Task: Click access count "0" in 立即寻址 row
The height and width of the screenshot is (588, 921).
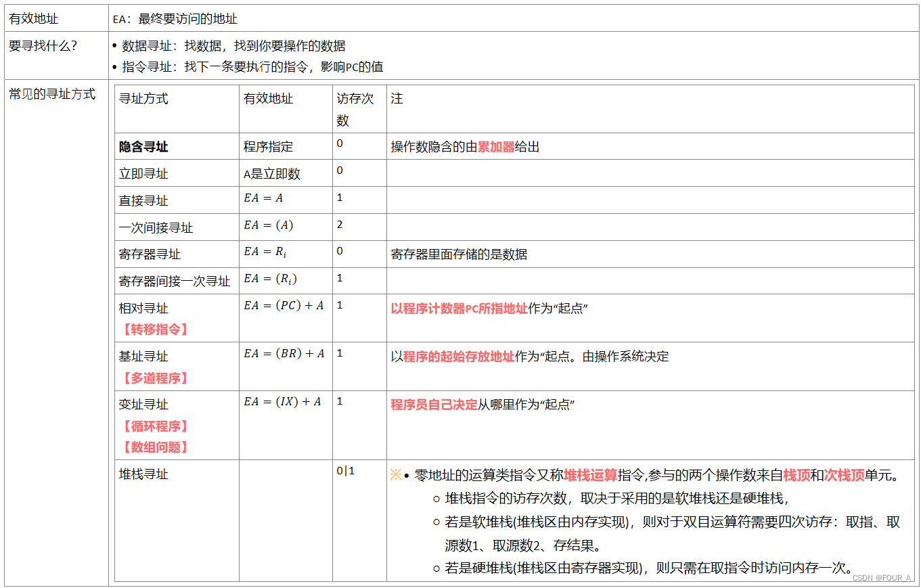Action: pos(340,171)
